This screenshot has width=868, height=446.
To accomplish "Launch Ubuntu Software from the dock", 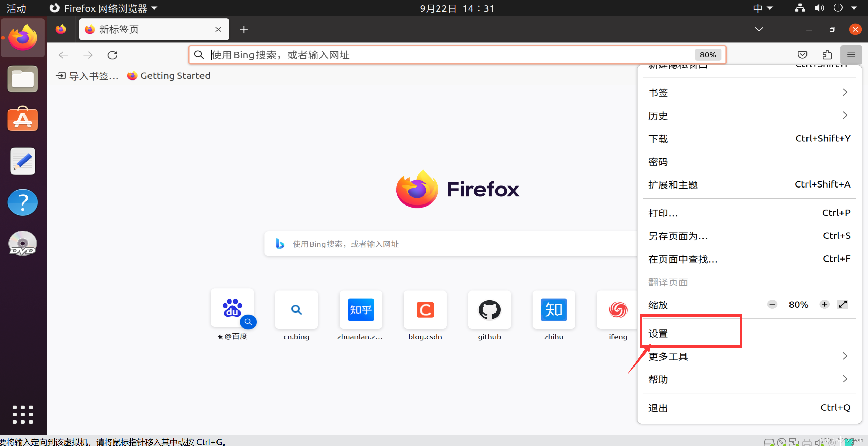I will point(23,119).
